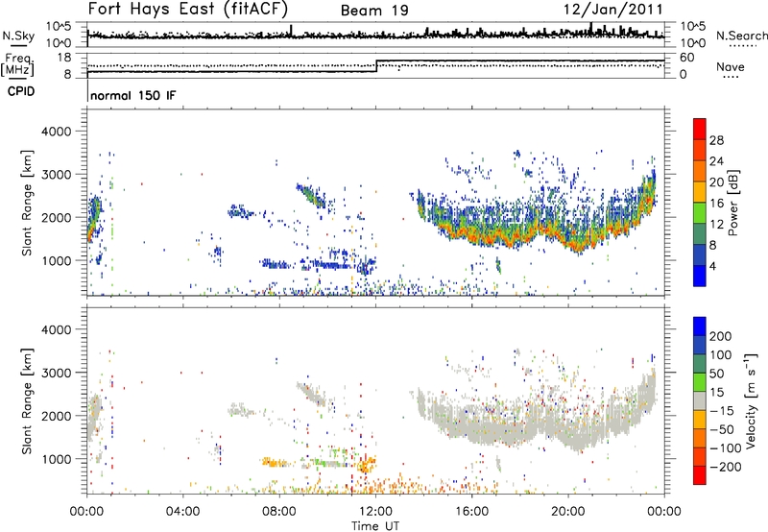Click the '20:00' time axis label

tap(568, 512)
